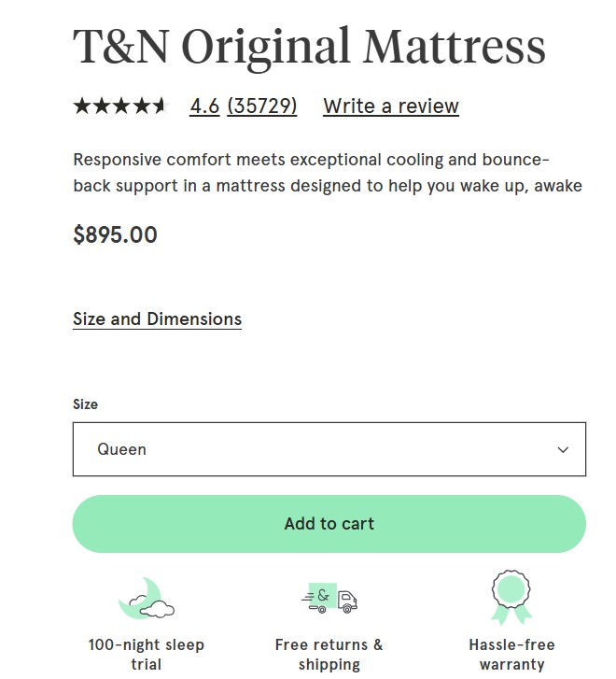This screenshot has width=616, height=679.
Task: Click the Free returns & shipping label
Action: (329, 655)
